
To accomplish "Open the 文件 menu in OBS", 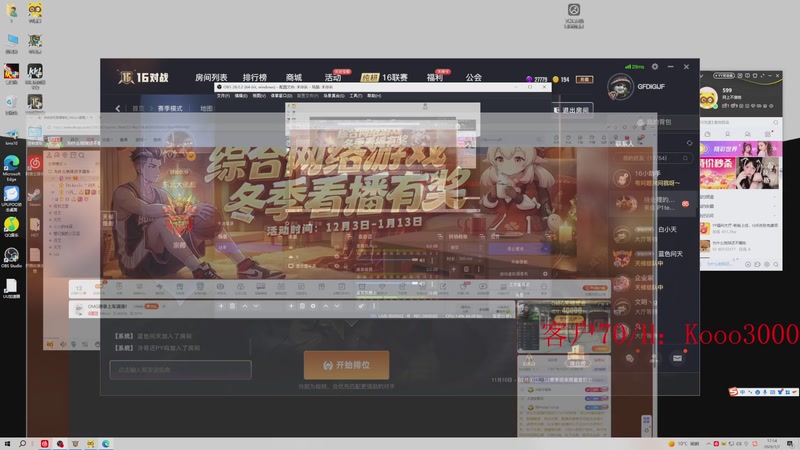I will (223, 96).
